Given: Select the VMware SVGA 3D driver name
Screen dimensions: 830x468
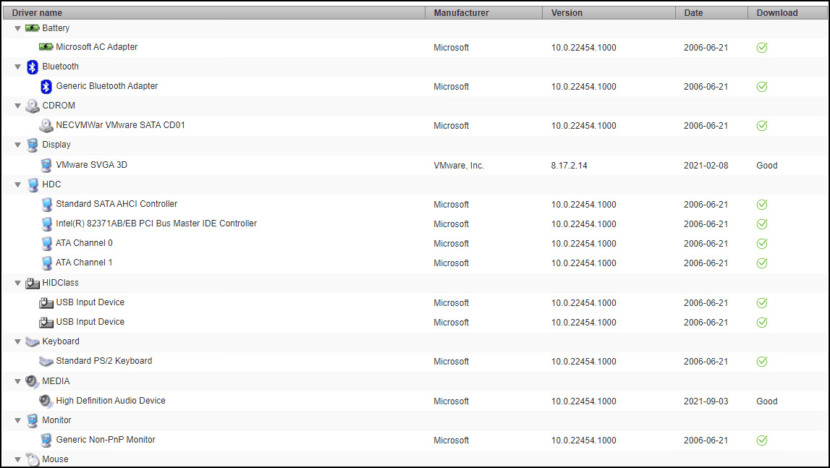Looking at the screenshot, I should point(92,165).
